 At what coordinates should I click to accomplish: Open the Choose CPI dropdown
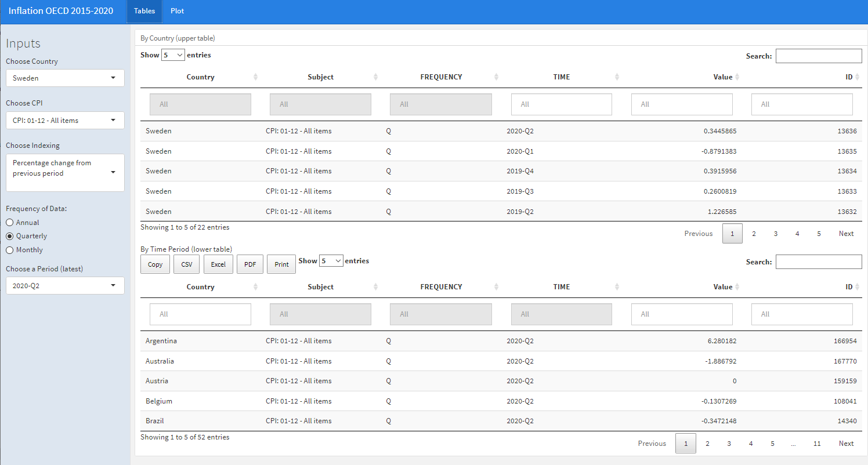[65, 121]
